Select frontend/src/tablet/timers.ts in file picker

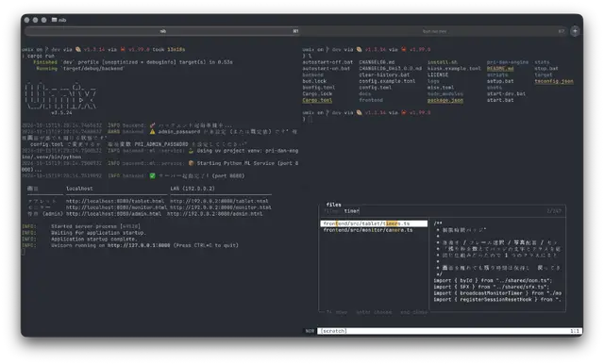pos(374,223)
